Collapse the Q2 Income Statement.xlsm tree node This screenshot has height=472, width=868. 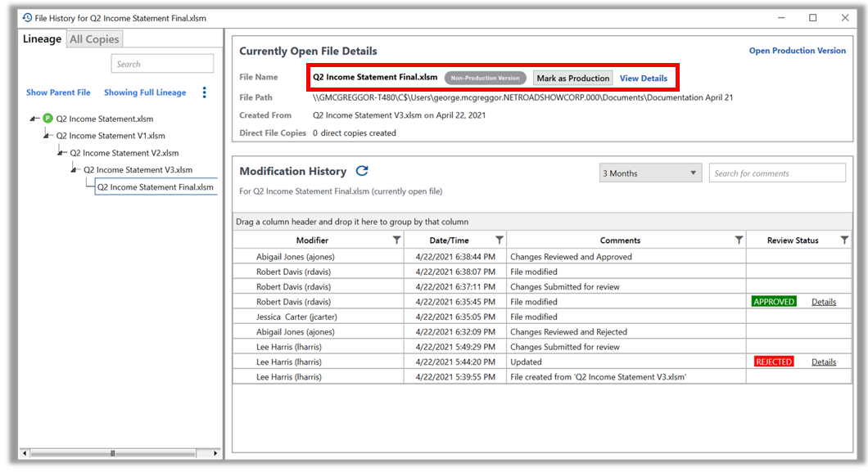click(x=34, y=119)
